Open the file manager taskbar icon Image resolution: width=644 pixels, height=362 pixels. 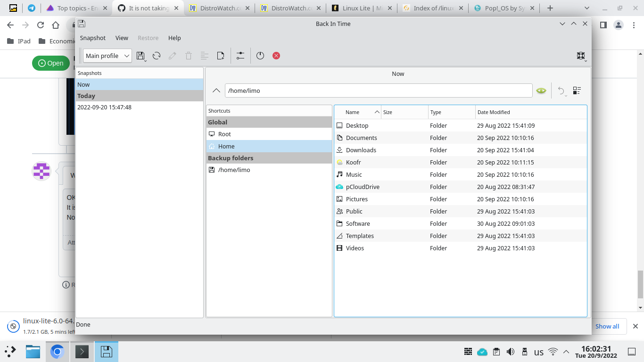tap(33, 351)
